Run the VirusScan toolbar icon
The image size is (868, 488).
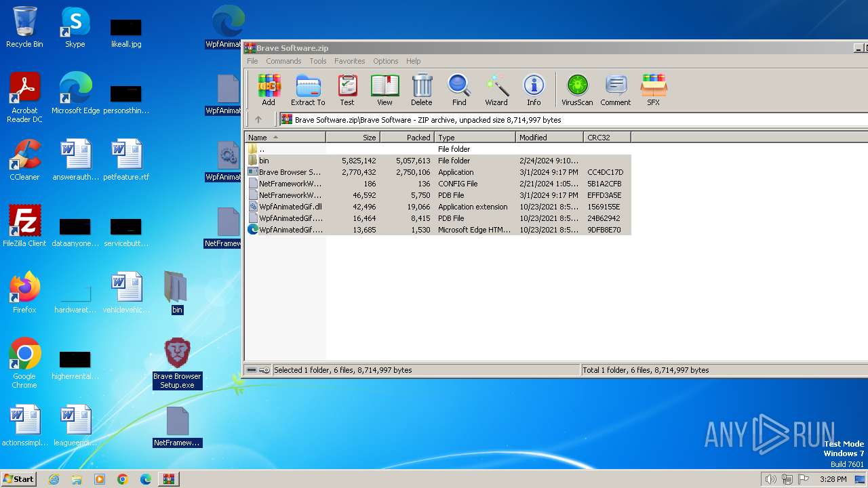(577, 90)
